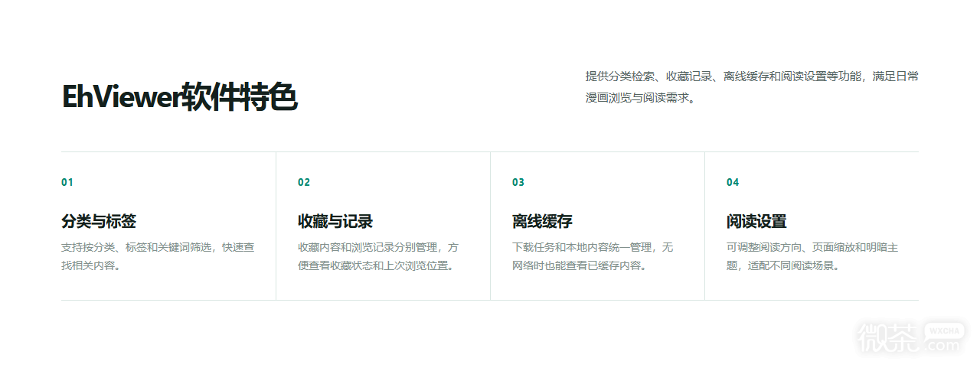Click description starting 支持按分类、标签

(x=158, y=256)
